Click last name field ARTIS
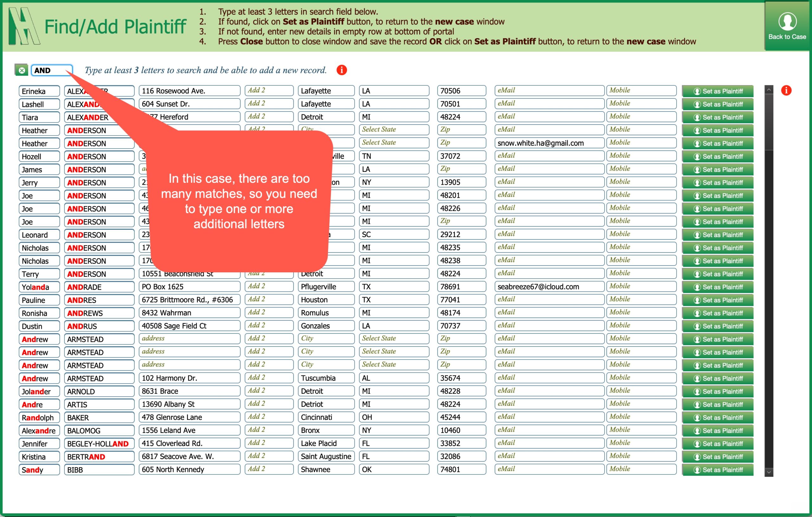Screen dimensions: 812x517 pyautogui.click(x=99, y=405)
